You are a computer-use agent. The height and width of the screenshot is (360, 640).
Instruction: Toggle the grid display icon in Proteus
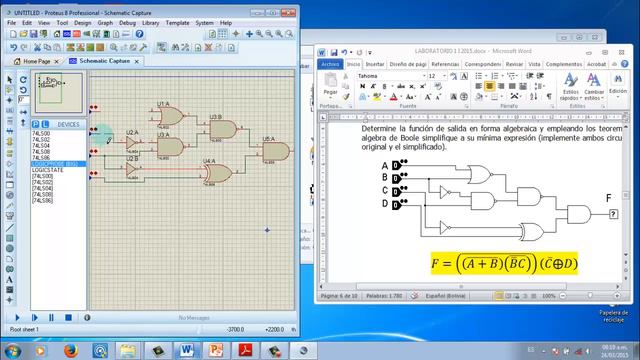(222, 34)
